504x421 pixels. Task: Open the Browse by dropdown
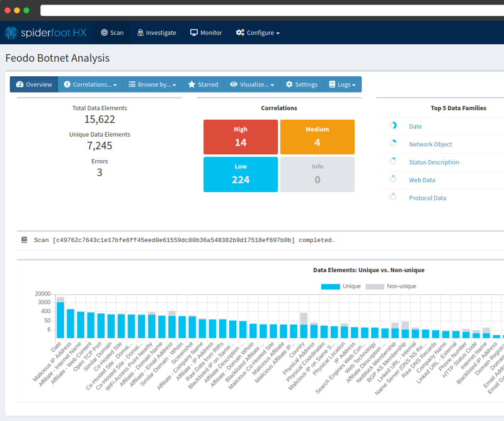click(152, 84)
